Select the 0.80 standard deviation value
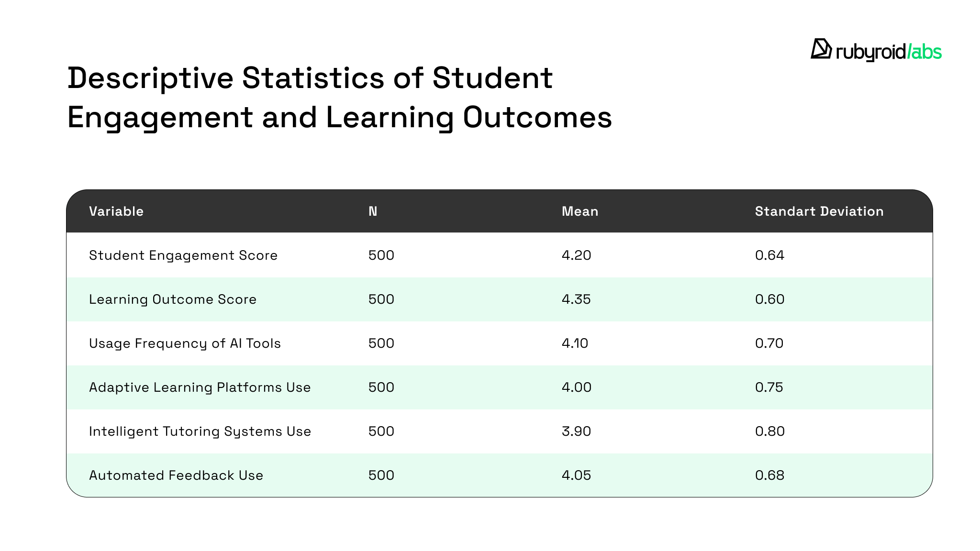Screen dimensions: 980x551 (x=770, y=431)
